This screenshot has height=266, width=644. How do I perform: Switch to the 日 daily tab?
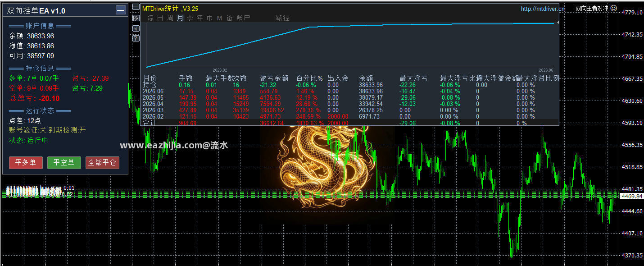click(160, 18)
